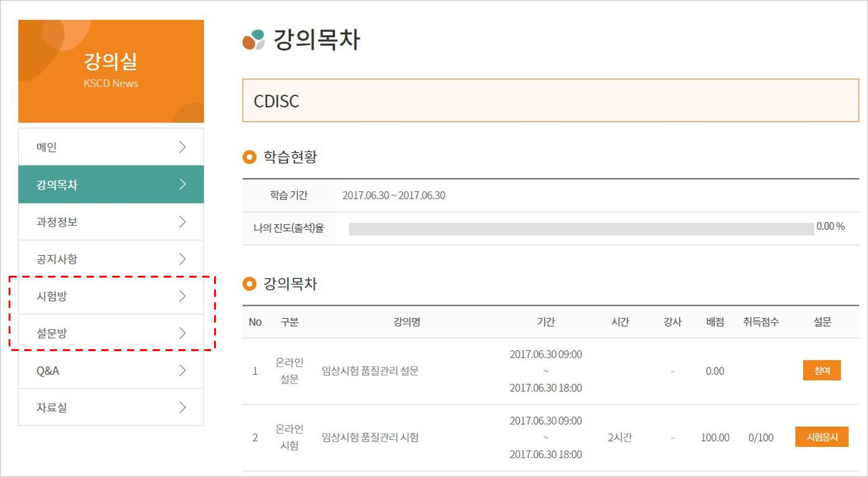Click the 배점 column header
The image size is (868, 477).
(715, 322)
